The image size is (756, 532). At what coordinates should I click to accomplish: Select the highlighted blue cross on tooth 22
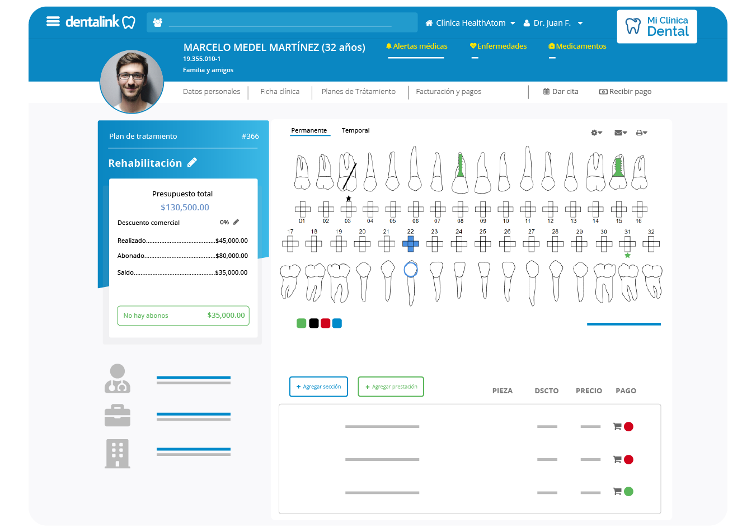coord(411,244)
